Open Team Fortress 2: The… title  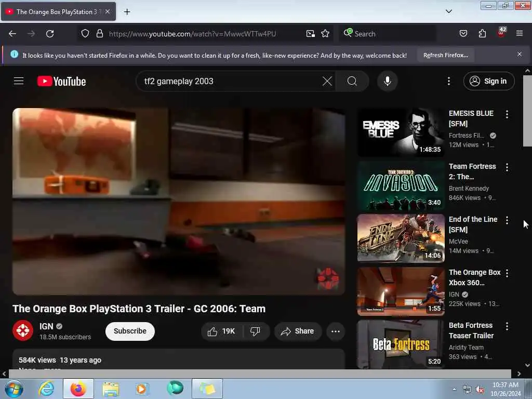click(472, 171)
